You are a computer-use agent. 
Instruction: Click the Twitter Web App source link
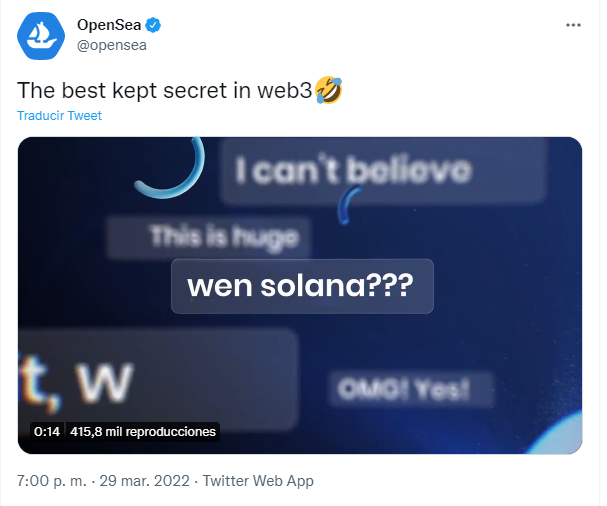tap(258, 481)
